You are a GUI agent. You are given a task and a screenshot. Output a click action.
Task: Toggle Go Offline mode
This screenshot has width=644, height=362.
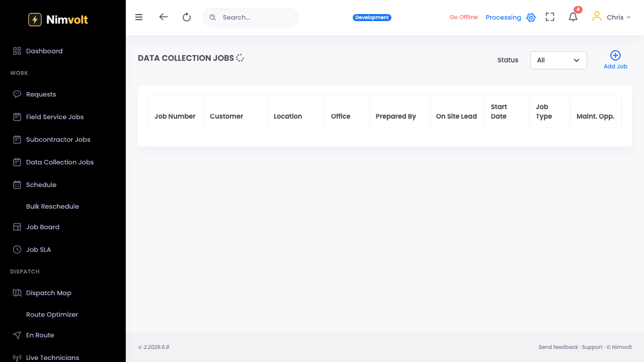coord(463,17)
